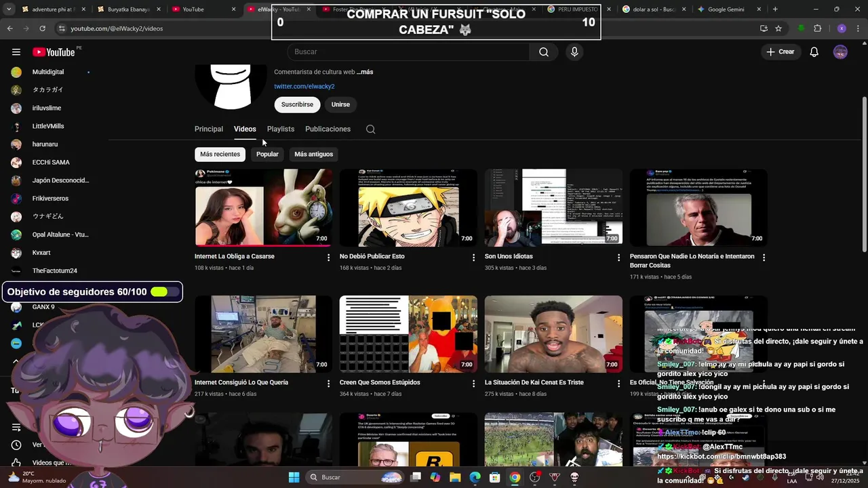868x488 pixels.
Task: Open options menu for Son Unos Idiotas
Action: pyautogui.click(x=618, y=258)
